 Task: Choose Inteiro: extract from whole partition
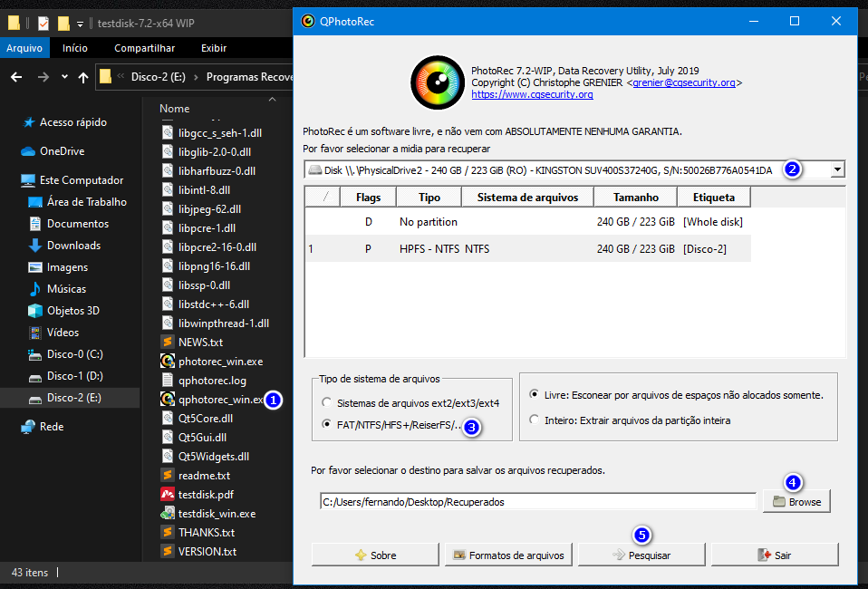[535, 420]
